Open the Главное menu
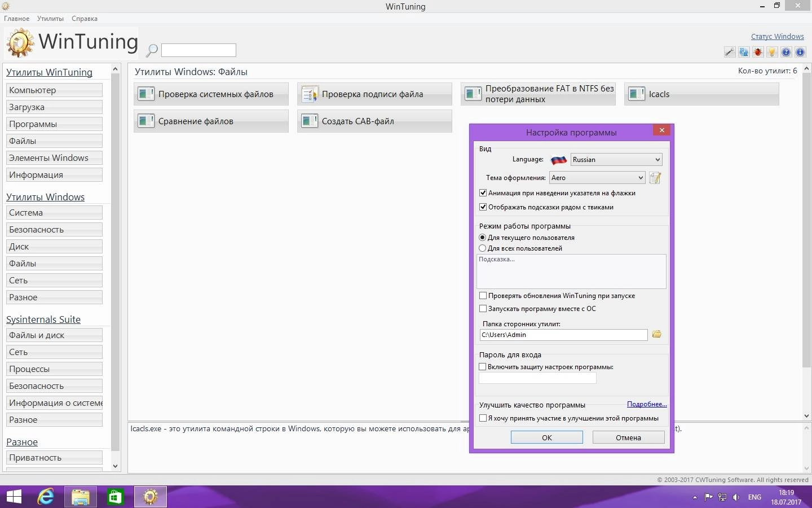This screenshot has width=812, height=508. [x=17, y=19]
